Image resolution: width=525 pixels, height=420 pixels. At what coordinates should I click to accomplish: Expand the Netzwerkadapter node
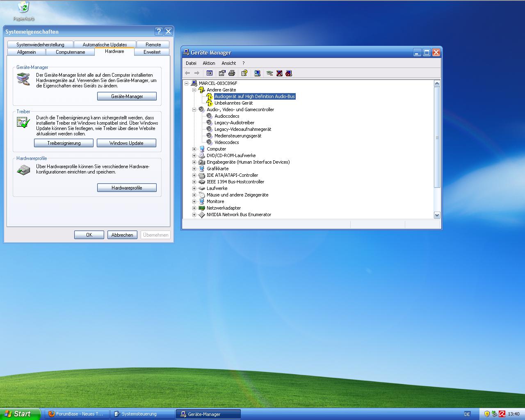click(194, 208)
